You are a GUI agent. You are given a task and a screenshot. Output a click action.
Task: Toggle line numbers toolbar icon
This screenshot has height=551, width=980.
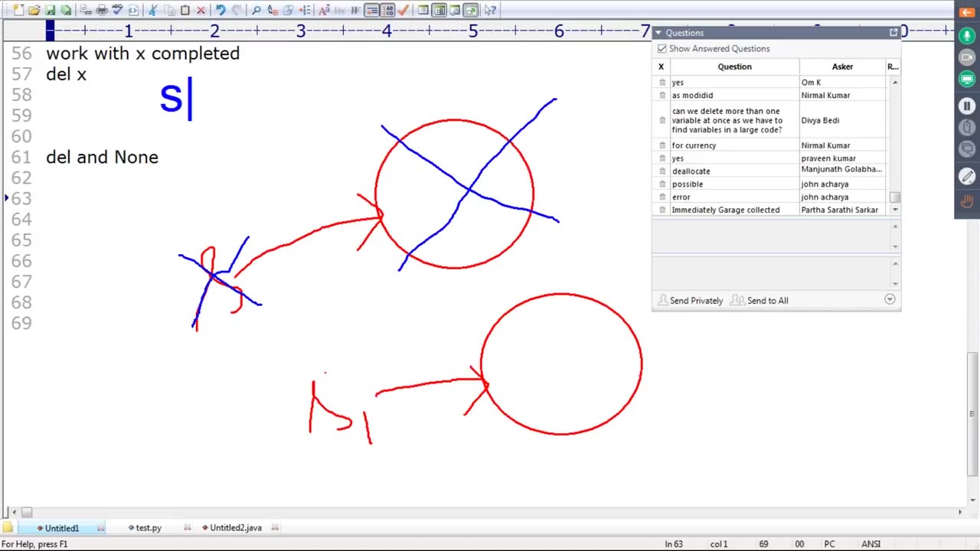[x=387, y=10]
